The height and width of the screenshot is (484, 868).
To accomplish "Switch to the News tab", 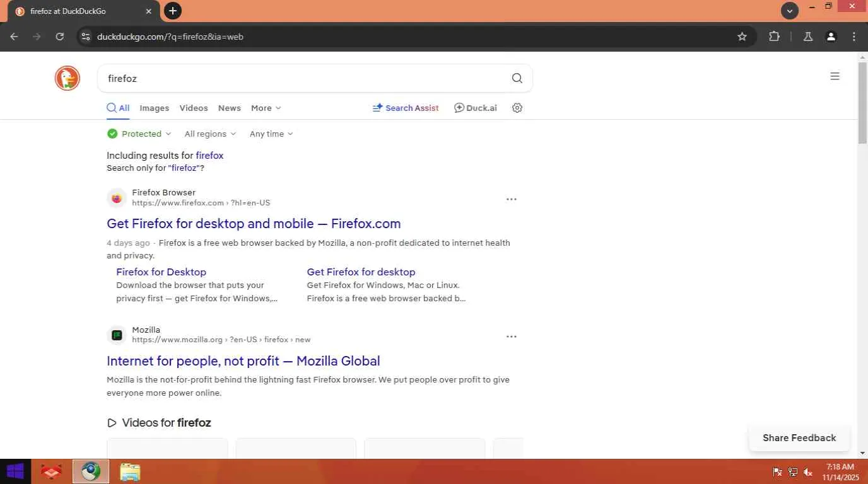I will tap(230, 108).
